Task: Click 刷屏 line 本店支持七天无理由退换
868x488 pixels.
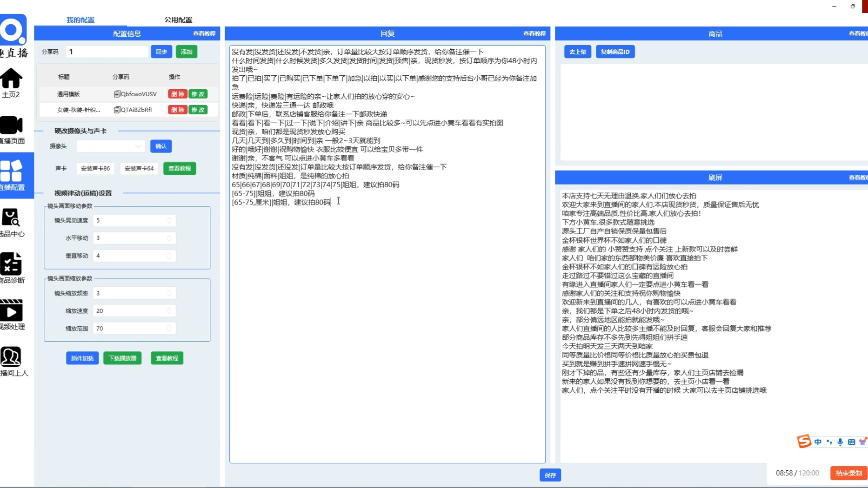Action: [629, 196]
